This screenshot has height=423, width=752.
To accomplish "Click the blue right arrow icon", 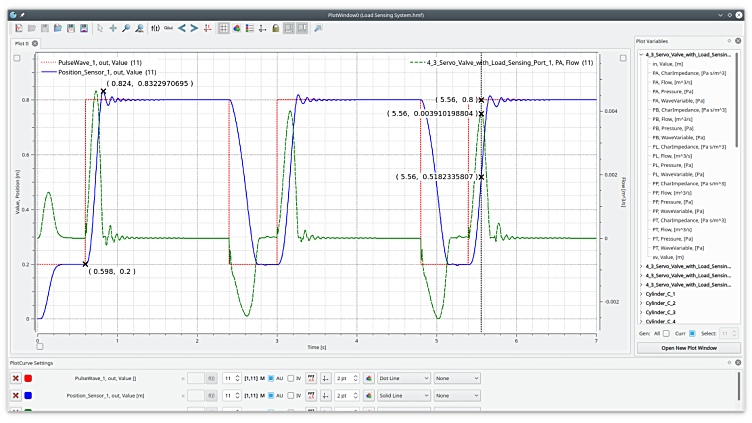I will tap(195, 28).
